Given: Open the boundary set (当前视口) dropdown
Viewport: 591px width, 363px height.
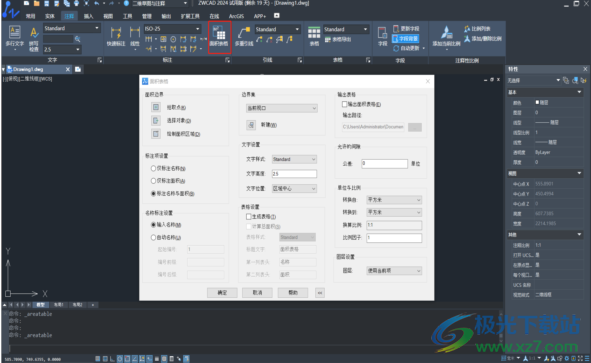Looking at the screenshot, I should pos(282,108).
